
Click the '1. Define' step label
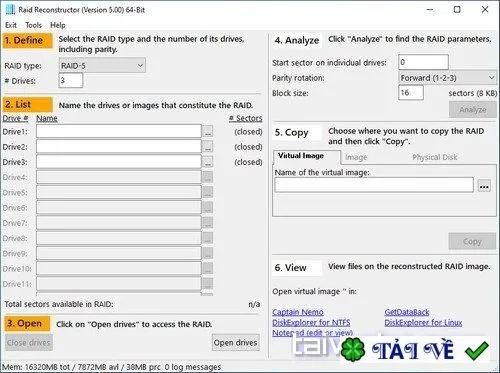[x=28, y=41]
